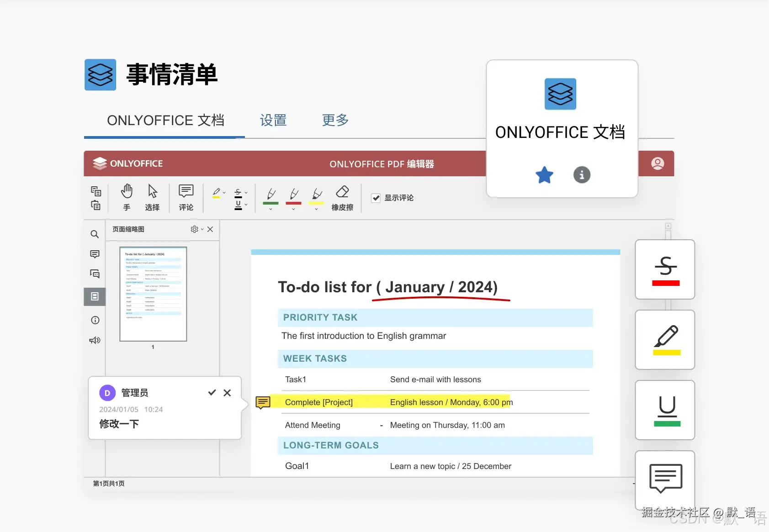Image resolution: width=769 pixels, height=532 pixels.
Task: Close the page thumbnails (页面缩略图) panel
Action: pos(210,229)
